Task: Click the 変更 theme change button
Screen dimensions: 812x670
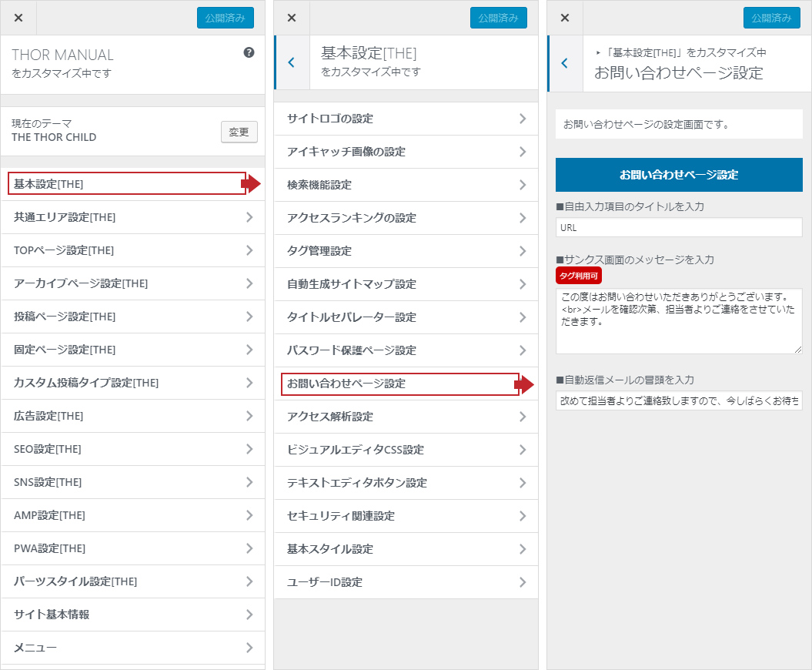Action: point(239,132)
